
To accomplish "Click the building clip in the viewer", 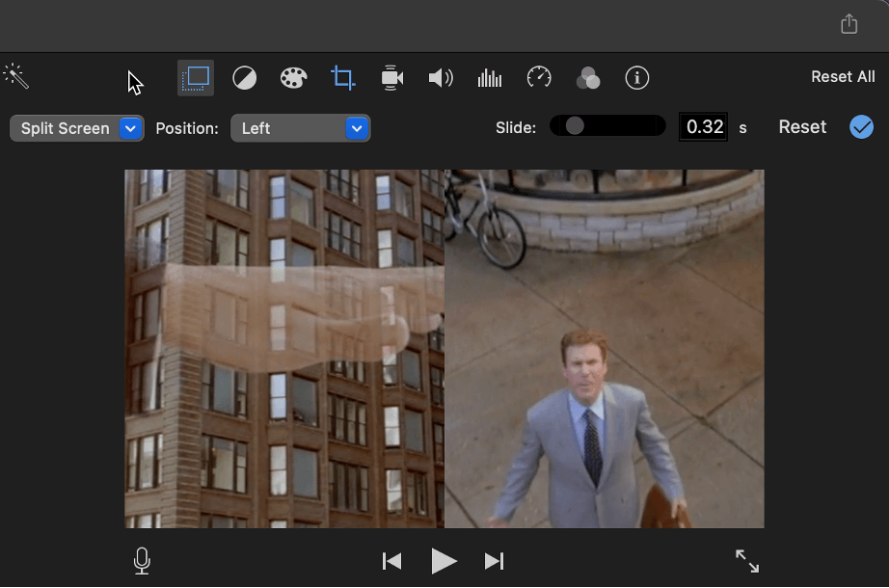I will [284, 349].
